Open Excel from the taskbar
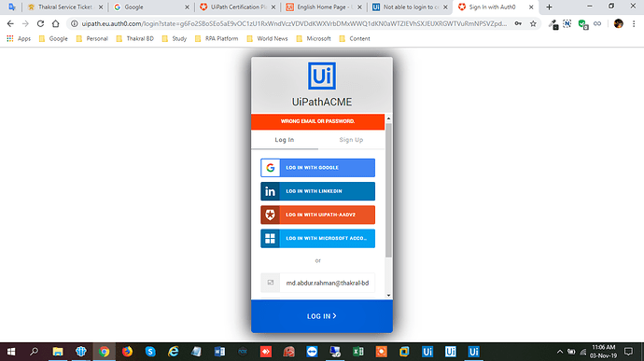This screenshot has width=644, height=361. coord(358,352)
